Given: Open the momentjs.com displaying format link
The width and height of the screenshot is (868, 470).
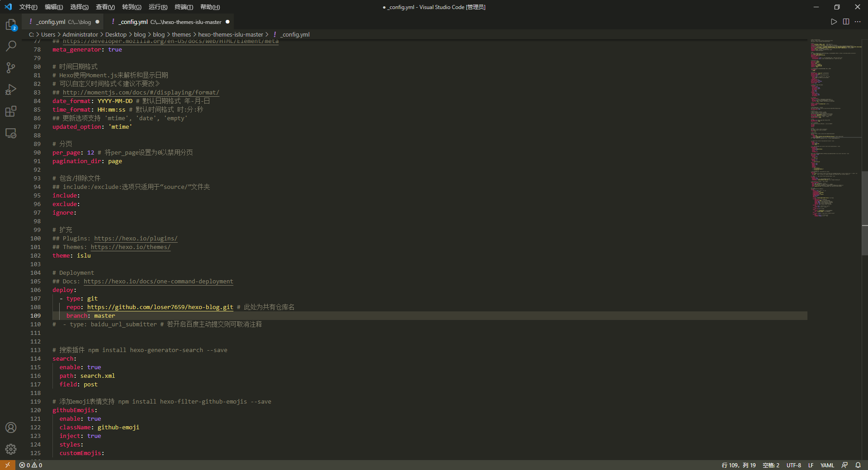Looking at the screenshot, I should click(x=141, y=93).
